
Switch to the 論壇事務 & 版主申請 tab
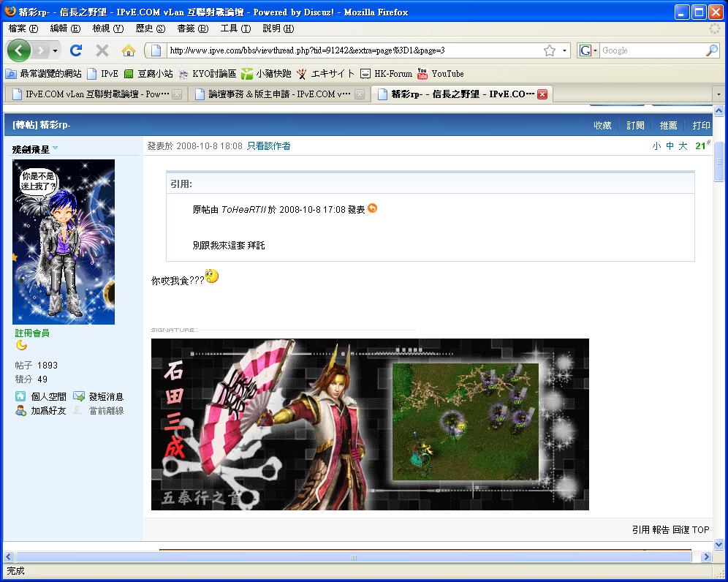[278, 94]
